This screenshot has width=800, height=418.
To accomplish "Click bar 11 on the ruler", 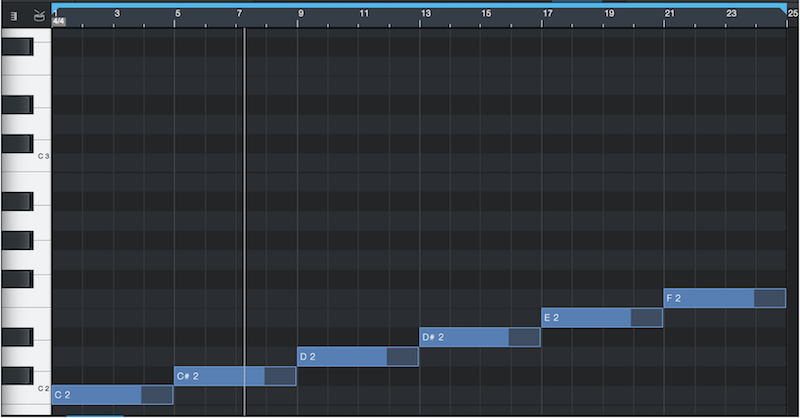I will (364, 14).
